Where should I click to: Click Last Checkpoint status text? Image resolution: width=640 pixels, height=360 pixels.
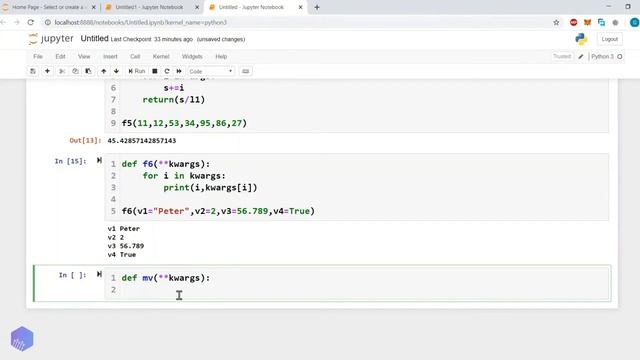pyautogui.click(x=151, y=39)
